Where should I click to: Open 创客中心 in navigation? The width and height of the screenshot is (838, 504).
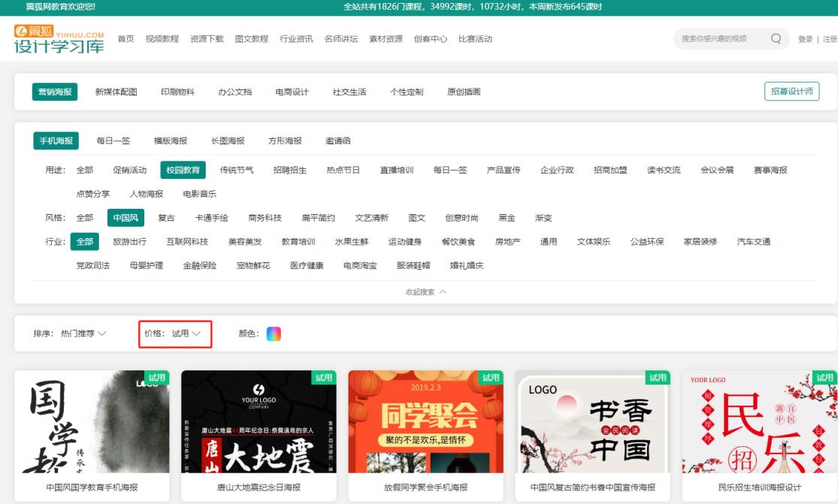pos(430,39)
